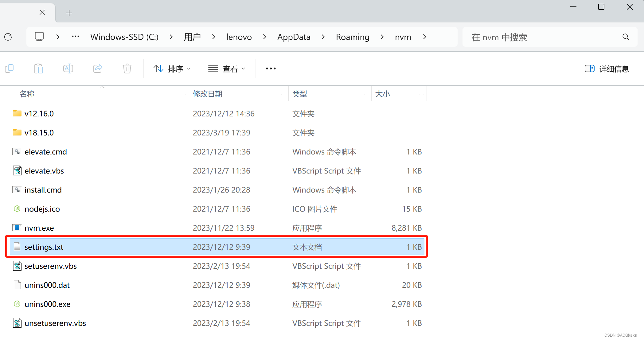Sort by 类型 column header
Screen dimensions: 644x340
(300, 94)
